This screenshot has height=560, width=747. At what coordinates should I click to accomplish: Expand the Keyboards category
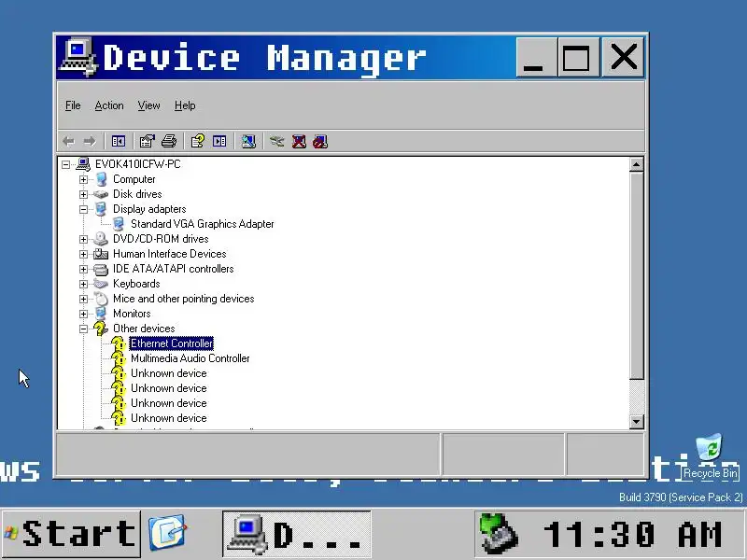coord(83,285)
